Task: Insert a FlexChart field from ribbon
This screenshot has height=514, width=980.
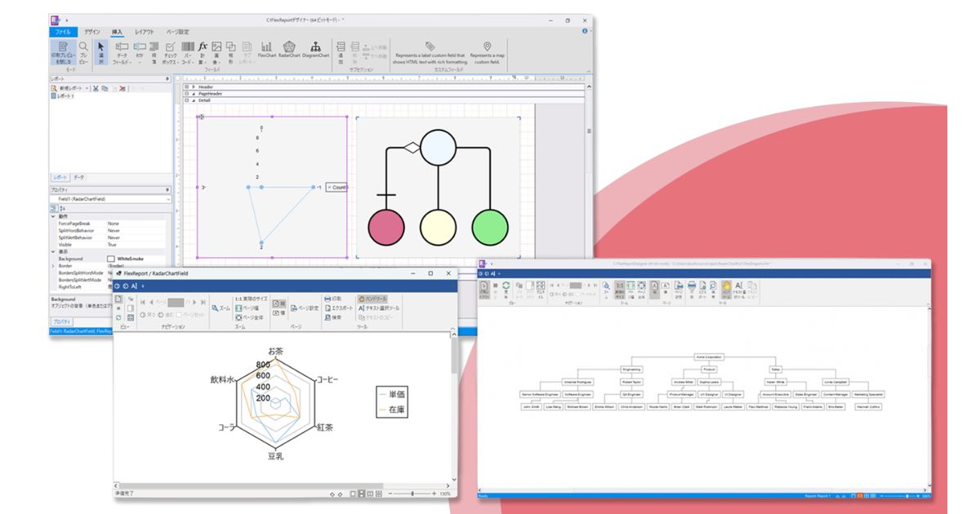Action: point(267,50)
